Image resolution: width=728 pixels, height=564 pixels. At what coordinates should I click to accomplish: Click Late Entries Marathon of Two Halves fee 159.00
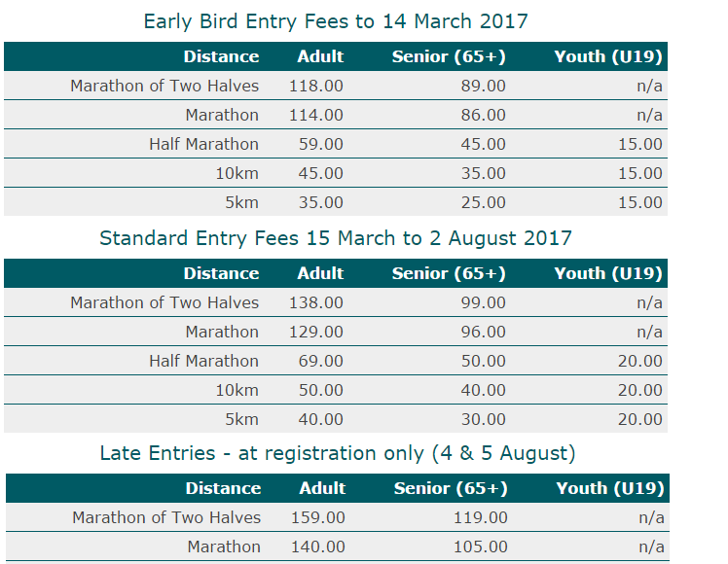318,517
